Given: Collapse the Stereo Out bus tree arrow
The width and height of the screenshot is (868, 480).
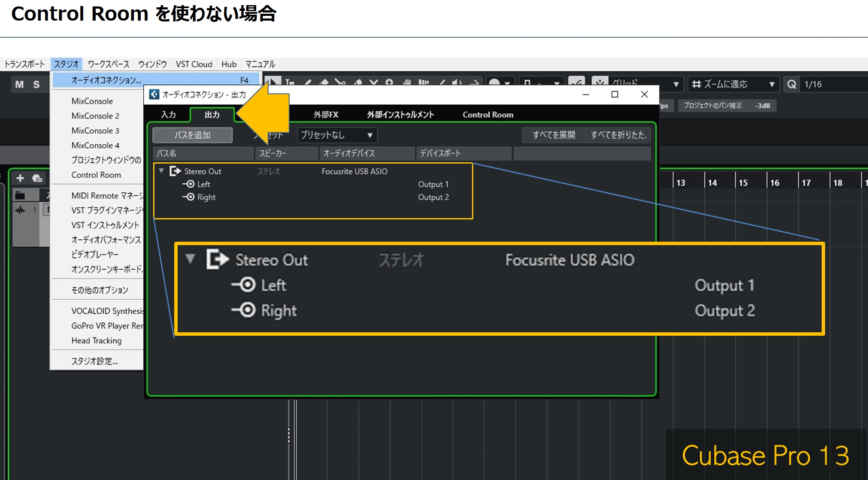Looking at the screenshot, I should coord(161,171).
